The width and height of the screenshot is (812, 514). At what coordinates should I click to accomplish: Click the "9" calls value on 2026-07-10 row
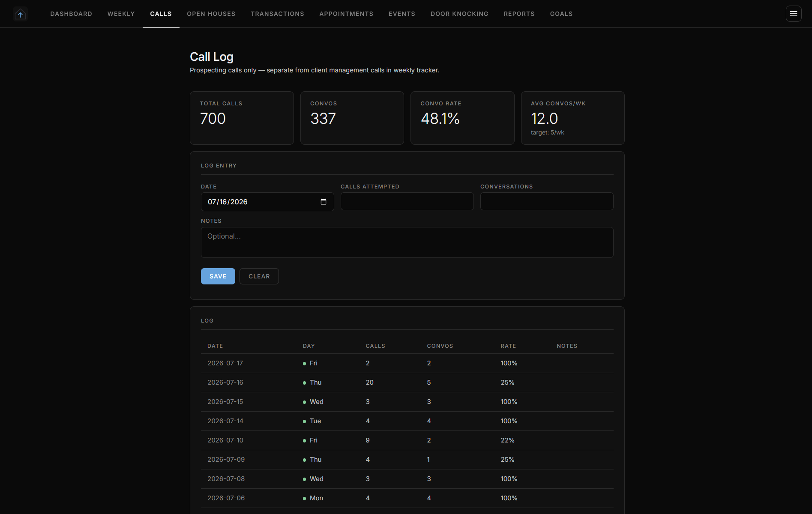pos(368,440)
